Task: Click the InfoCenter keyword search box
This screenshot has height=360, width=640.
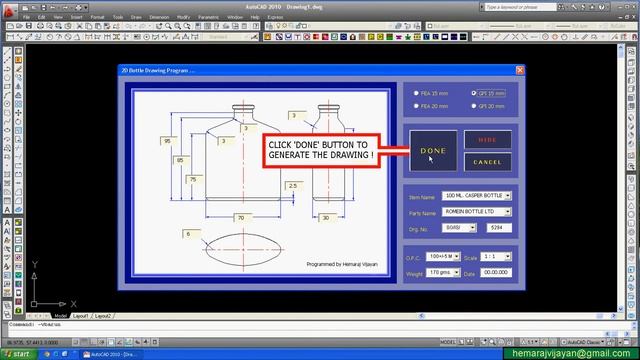Action: tap(520, 7)
